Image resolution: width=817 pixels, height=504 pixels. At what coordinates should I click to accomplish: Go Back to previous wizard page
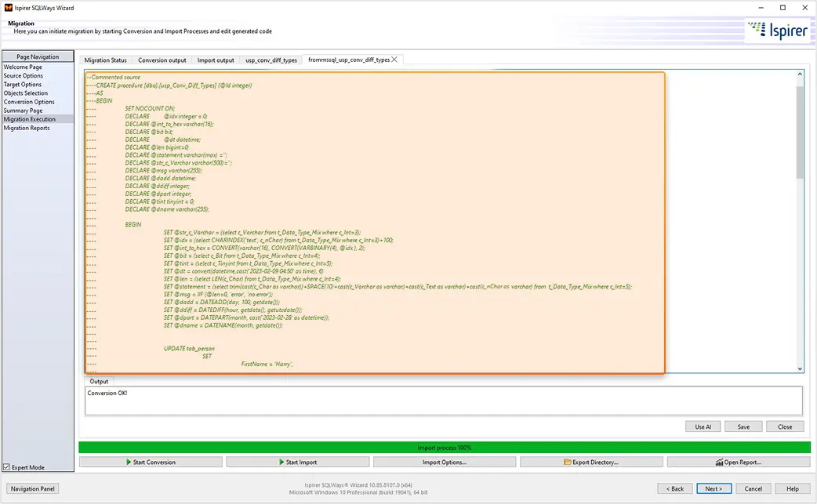point(675,488)
